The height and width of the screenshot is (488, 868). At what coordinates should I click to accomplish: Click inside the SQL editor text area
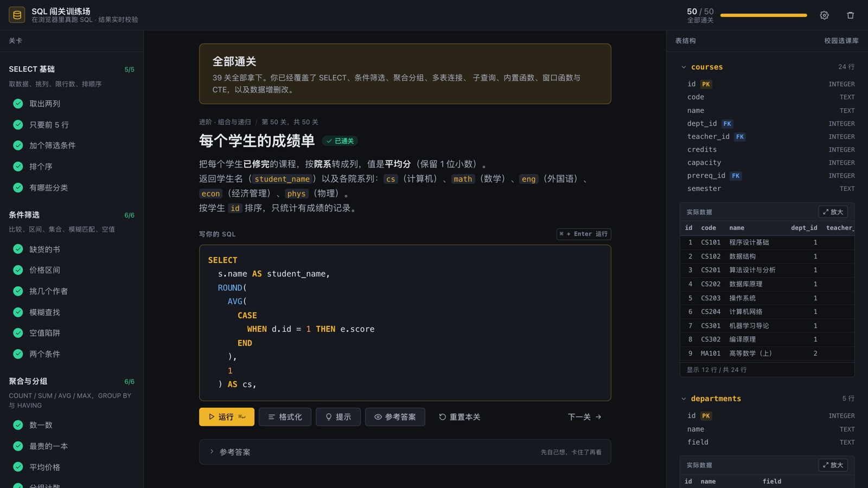pos(405,323)
